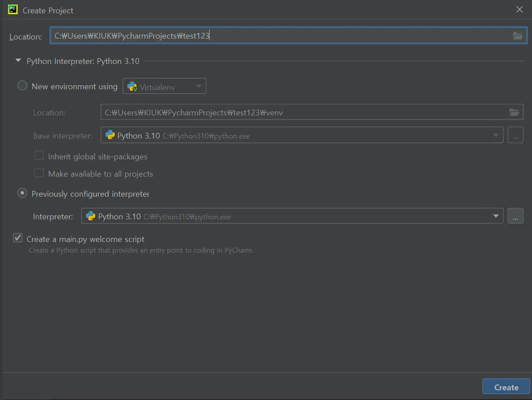532x400 pixels.
Task: Click the Create button
Action: [506, 387]
